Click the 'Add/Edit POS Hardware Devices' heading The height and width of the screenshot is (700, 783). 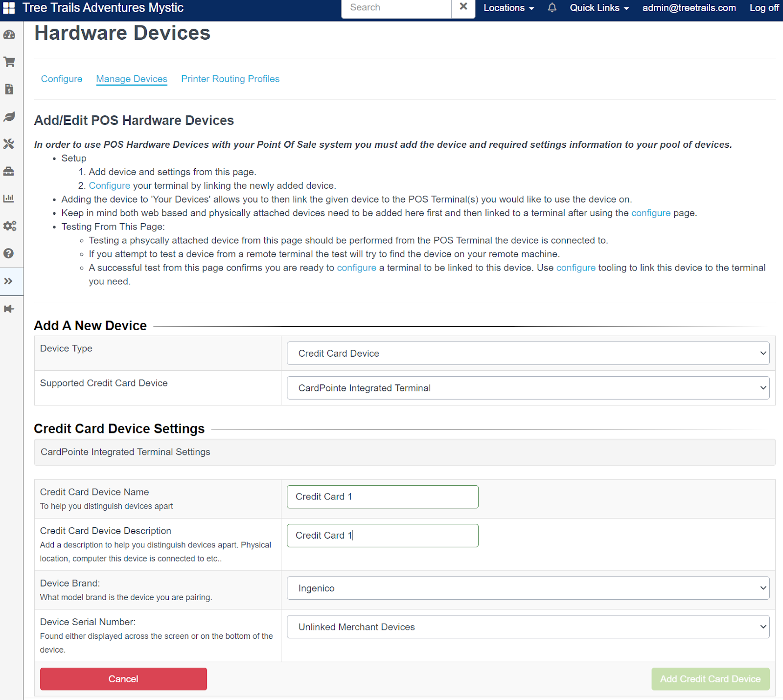pyautogui.click(x=134, y=120)
